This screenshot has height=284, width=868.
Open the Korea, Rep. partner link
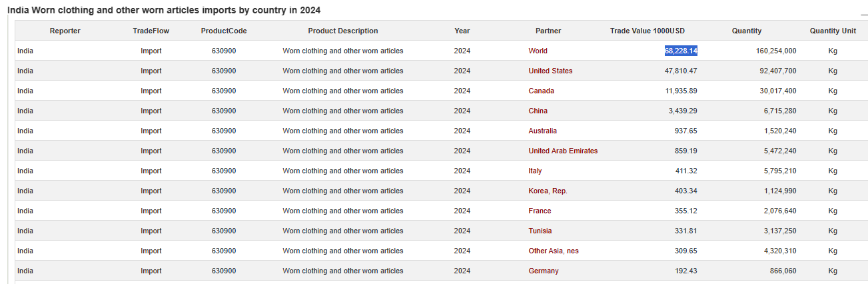click(x=548, y=191)
